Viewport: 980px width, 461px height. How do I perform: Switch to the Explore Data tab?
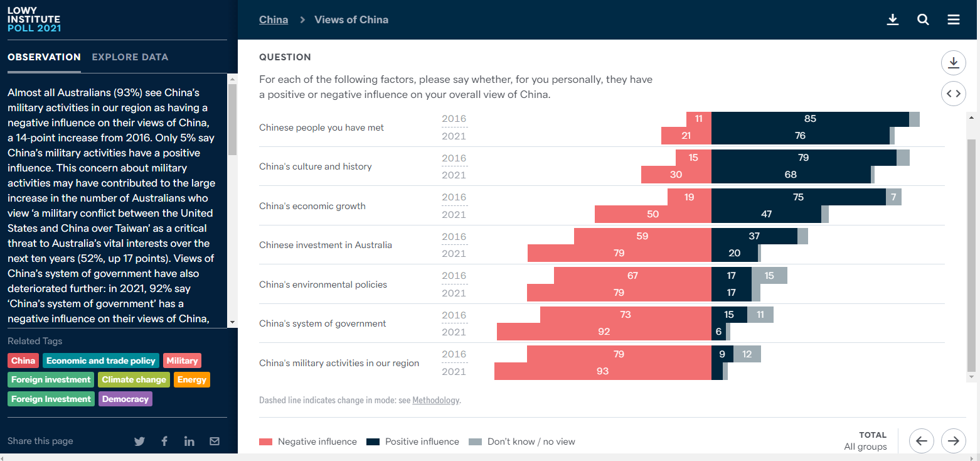[x=130, y=57]
